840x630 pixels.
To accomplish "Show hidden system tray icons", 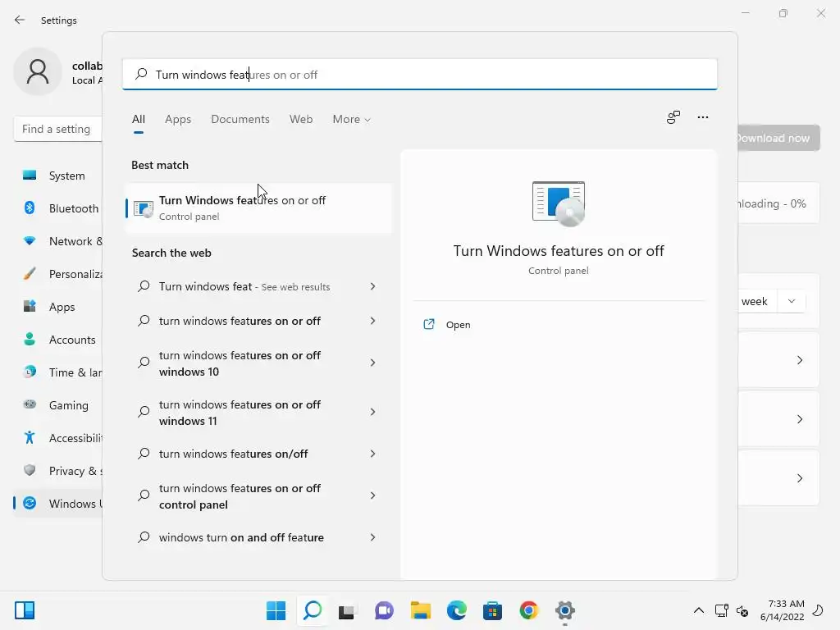I will pyautogui.click(x=699, y=610).
